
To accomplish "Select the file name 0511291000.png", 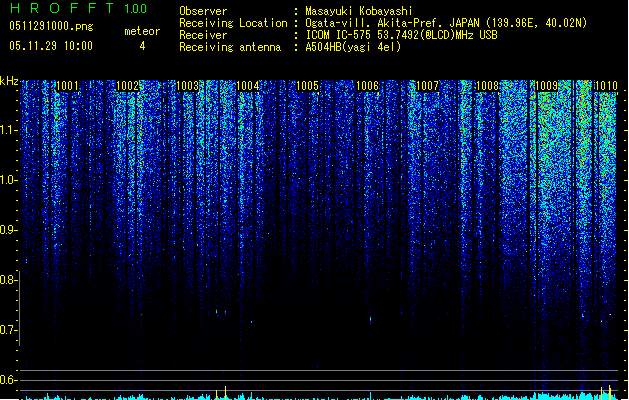I will point(51,26).
